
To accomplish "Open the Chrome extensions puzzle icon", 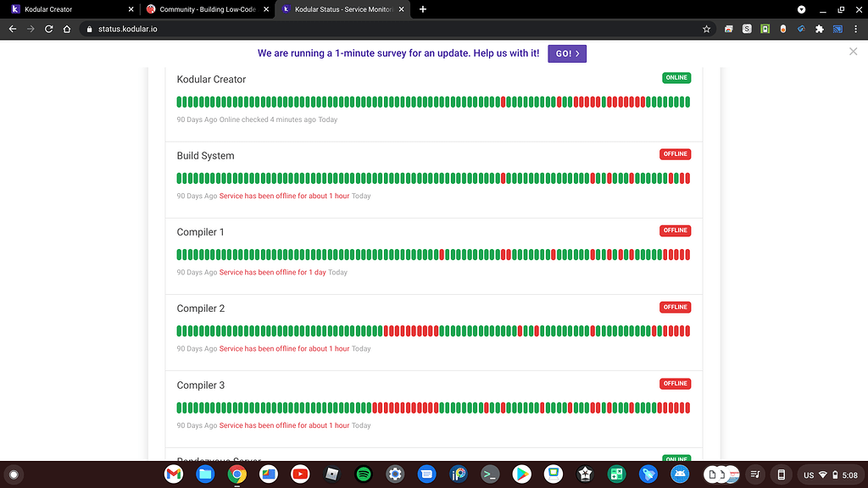I will [x=819, y=28].
